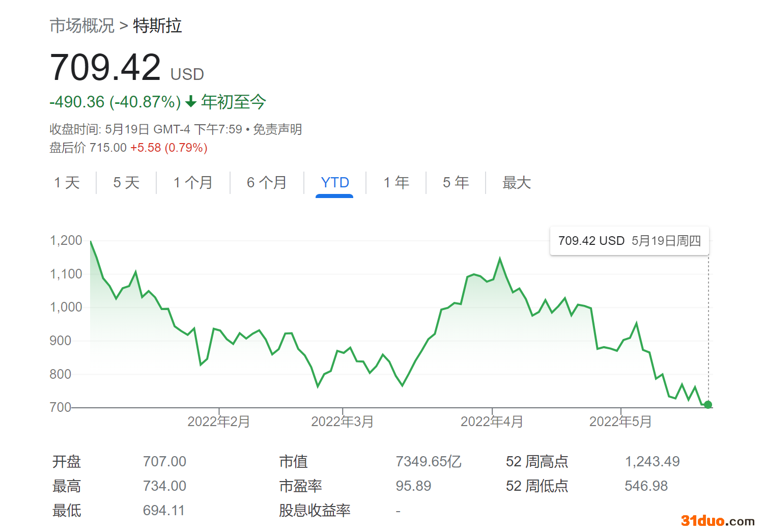Screen dimensions: 764x532
Task: Click the 特斯拉 breadcrumb title
Action: pyautogui.click(x=157, y=25)
